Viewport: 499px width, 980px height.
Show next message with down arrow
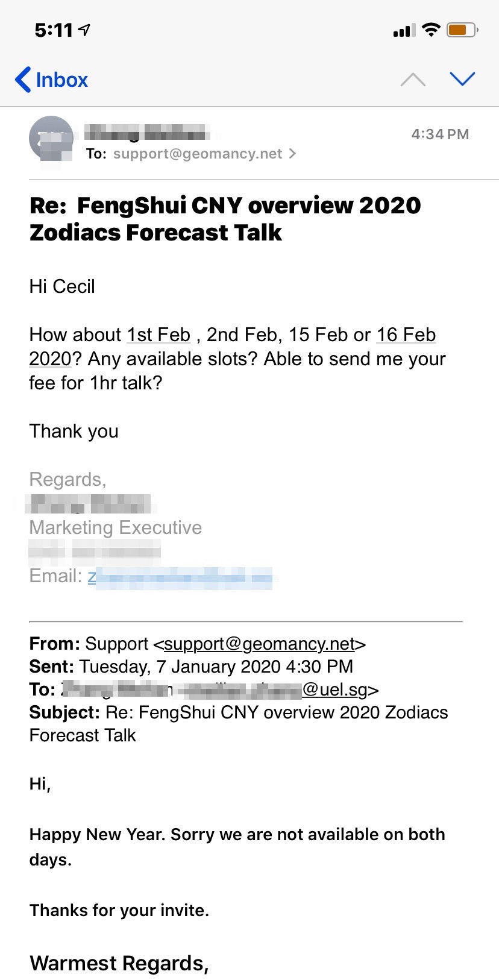[x=462, y=79]
